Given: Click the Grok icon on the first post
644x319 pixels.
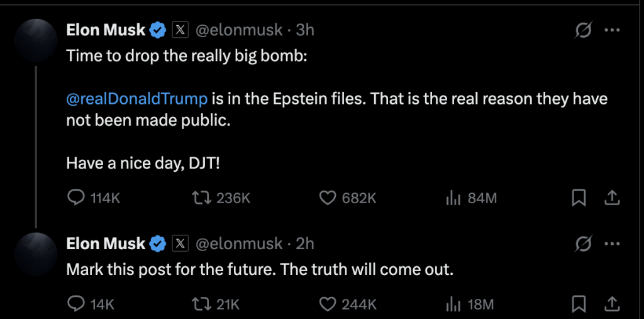Looking at the screenshot, I should pos(584,30).
